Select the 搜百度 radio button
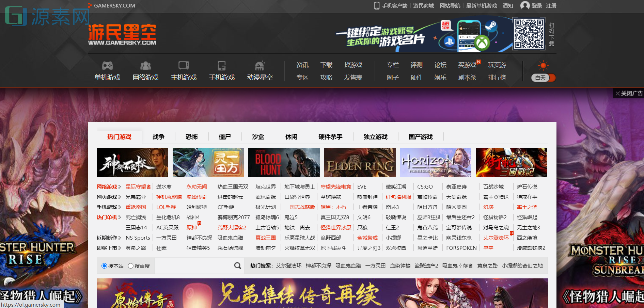This screenshot has width=644, height=308. click(130, 266)
